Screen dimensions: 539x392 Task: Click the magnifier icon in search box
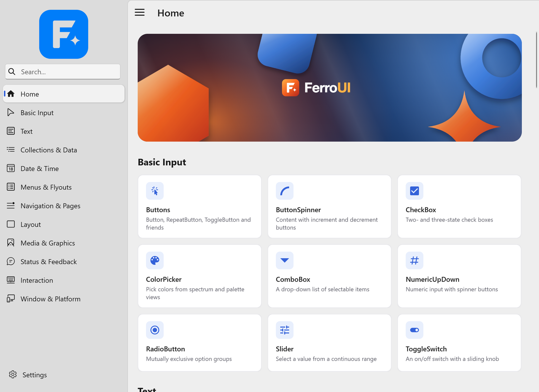12,72
